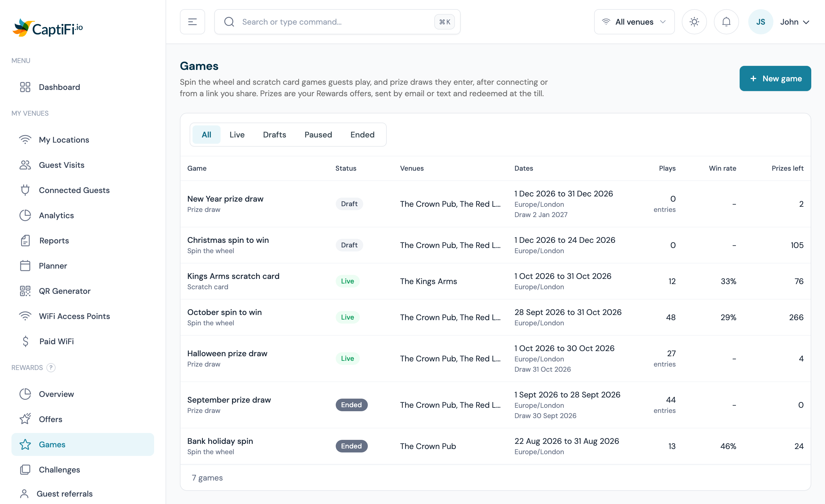Expand the John user menu chevron

pyautogui.click(x=806, y=22)
